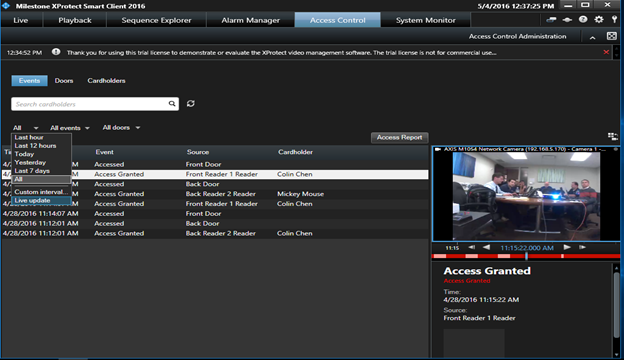Image resolution: width=624 pixels, height=360 pixels.
Task: Click the camera icon in video title bar
Action: tap(438, 149)
